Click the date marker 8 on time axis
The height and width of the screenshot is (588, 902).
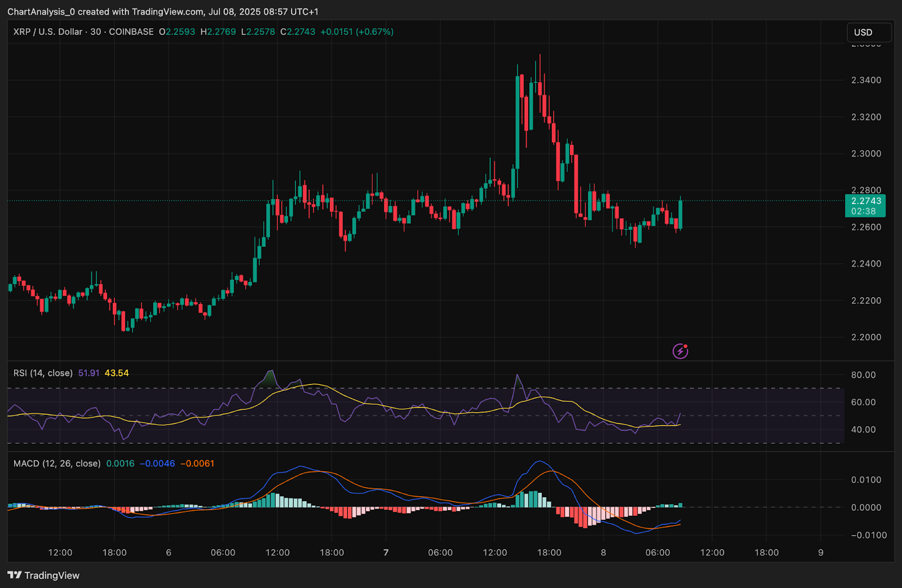pos(603,552)
